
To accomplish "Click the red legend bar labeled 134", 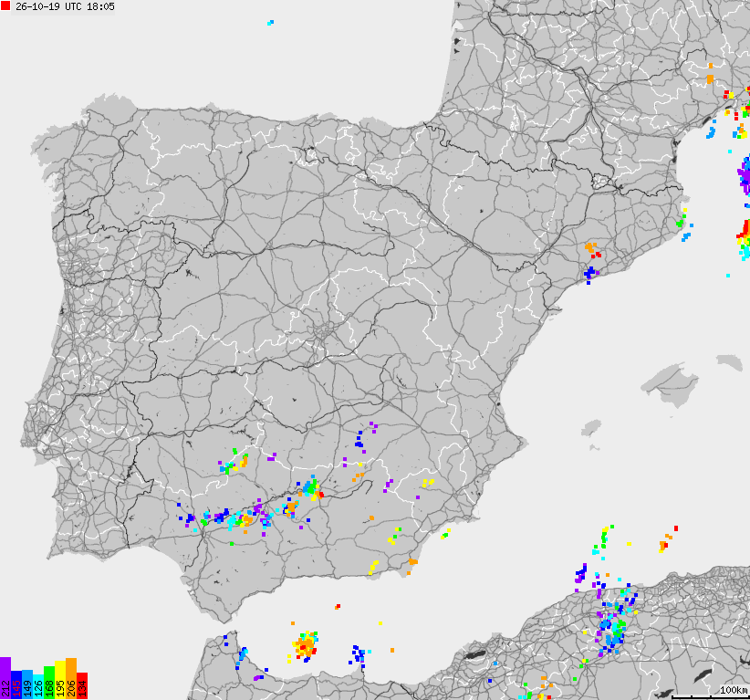I will (82, 685).
